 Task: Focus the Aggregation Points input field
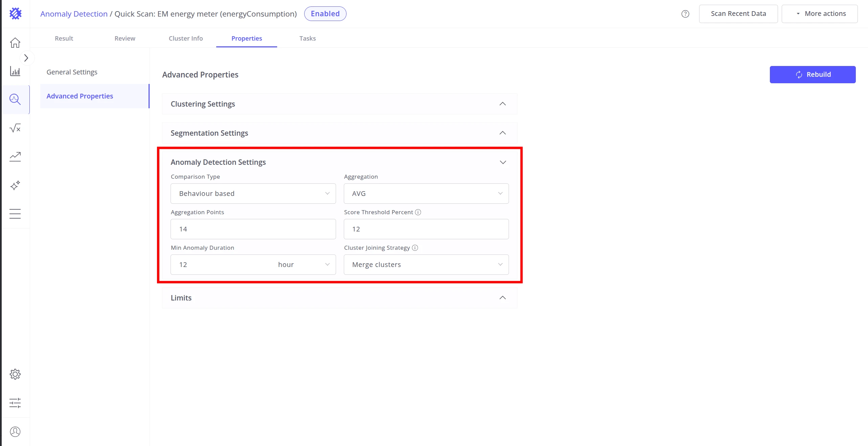253,229
